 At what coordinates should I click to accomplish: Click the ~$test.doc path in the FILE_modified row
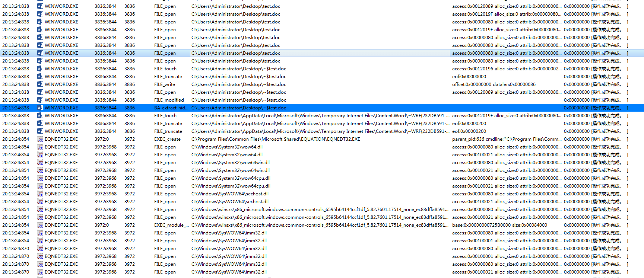coord(239,100)
